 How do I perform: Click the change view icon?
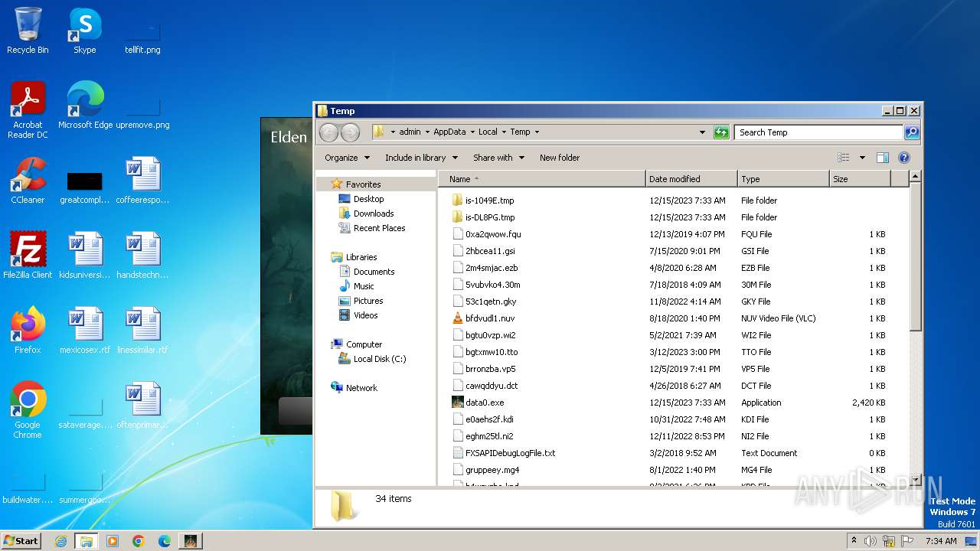843,158
